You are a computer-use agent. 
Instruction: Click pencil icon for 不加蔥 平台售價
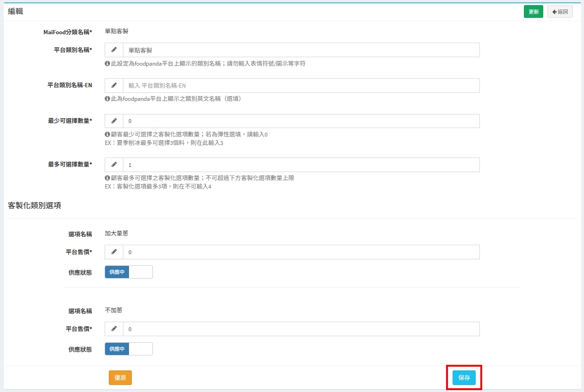pyautogui.click(x=114, y=329)
